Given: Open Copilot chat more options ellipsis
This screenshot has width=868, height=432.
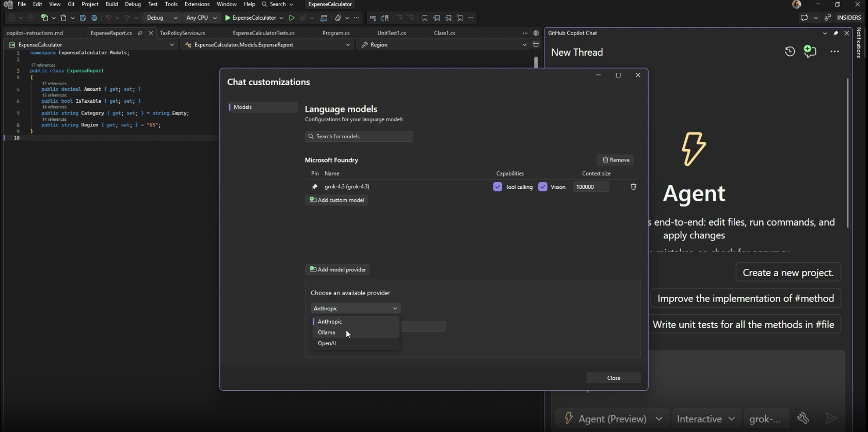Looking at the screenshot, I should [834, 52].
